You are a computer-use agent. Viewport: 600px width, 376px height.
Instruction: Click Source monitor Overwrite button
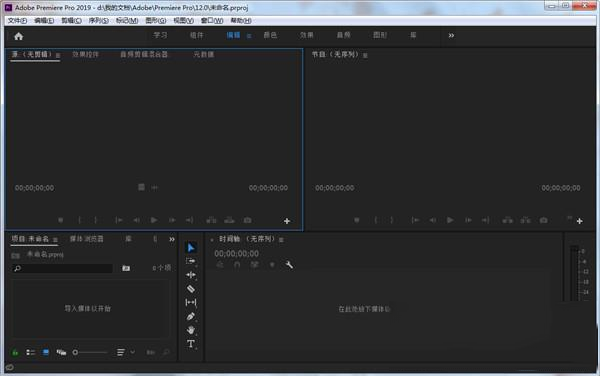coord(229,220)
